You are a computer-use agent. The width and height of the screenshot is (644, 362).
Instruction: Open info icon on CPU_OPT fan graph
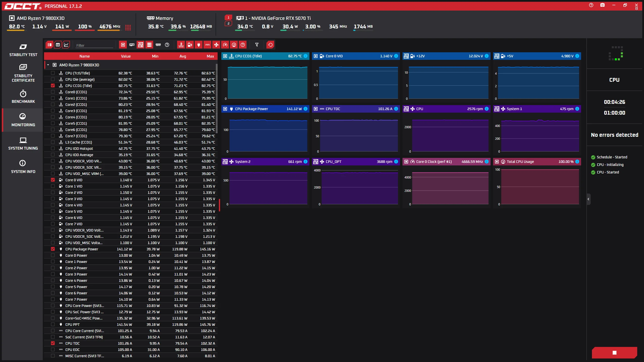[396, 162]
